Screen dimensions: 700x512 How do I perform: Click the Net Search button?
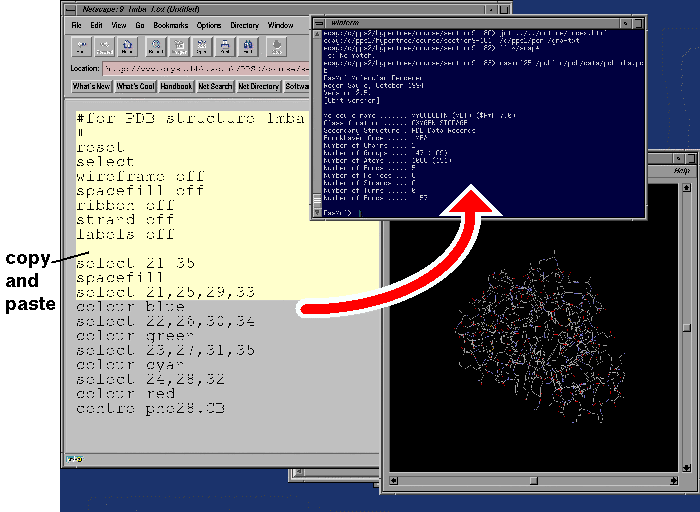(215, 87)
